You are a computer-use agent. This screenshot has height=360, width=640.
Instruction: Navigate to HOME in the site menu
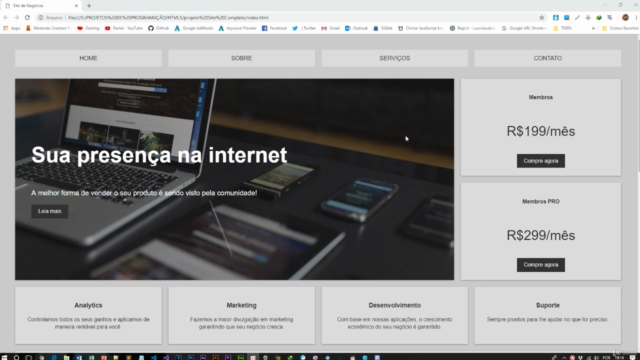point(88,58)
